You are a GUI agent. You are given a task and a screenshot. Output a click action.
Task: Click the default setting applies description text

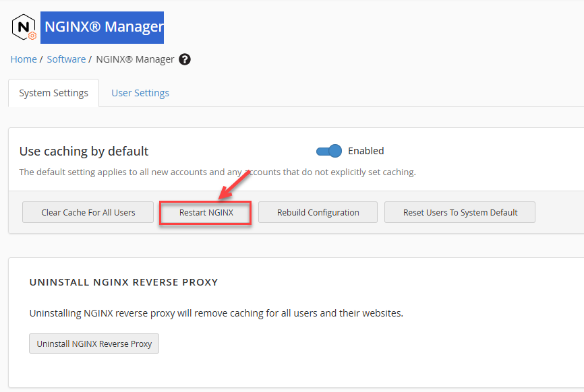218,172
